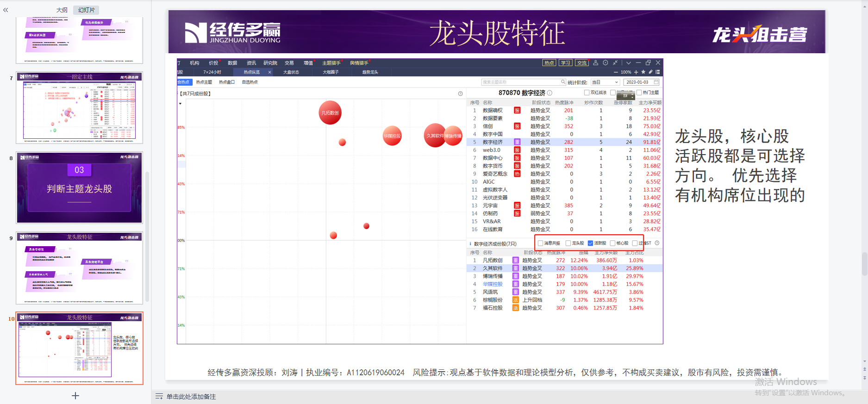Open slide 7 thumbnail 一招定主线
The width and height of the screenshot is (868, 404).
(x=79, y=107)
